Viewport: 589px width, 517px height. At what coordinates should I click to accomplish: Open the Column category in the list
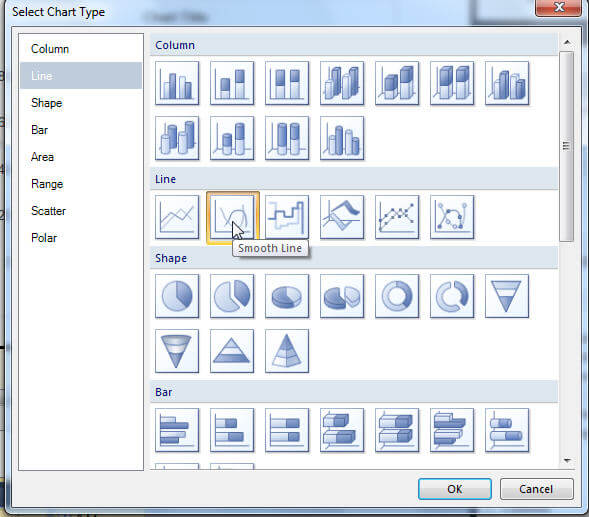(81, 49)
